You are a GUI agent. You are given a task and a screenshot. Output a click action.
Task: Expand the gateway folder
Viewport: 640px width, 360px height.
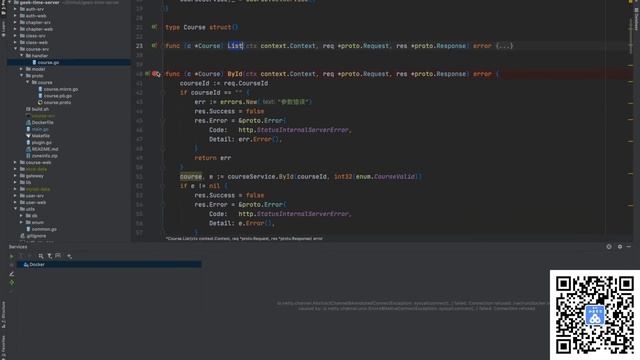click(15, 176)
